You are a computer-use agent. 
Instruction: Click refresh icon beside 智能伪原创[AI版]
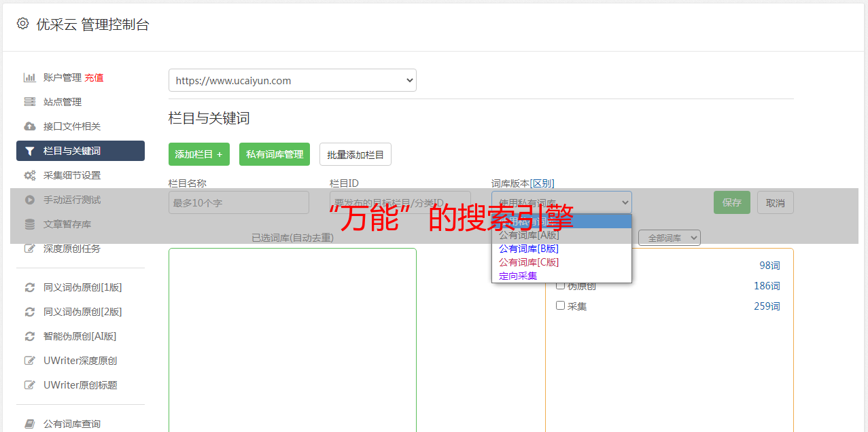coord(30,336)
